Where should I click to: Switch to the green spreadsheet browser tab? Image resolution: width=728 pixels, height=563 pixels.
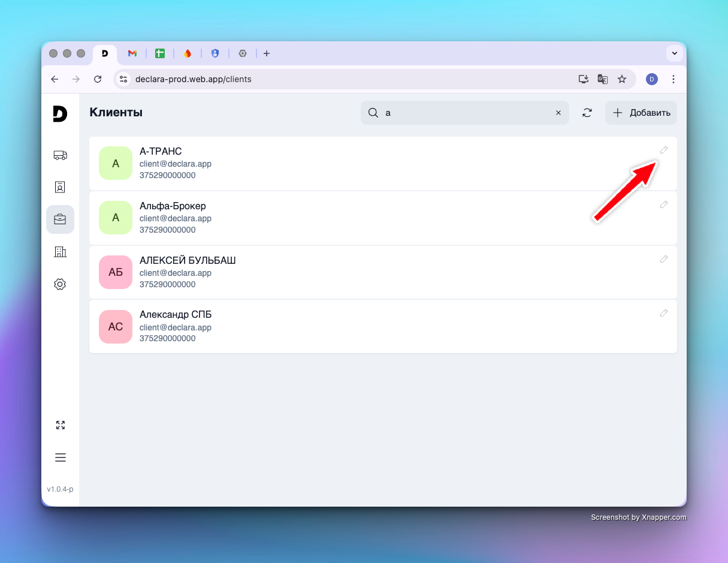(160, 53)
